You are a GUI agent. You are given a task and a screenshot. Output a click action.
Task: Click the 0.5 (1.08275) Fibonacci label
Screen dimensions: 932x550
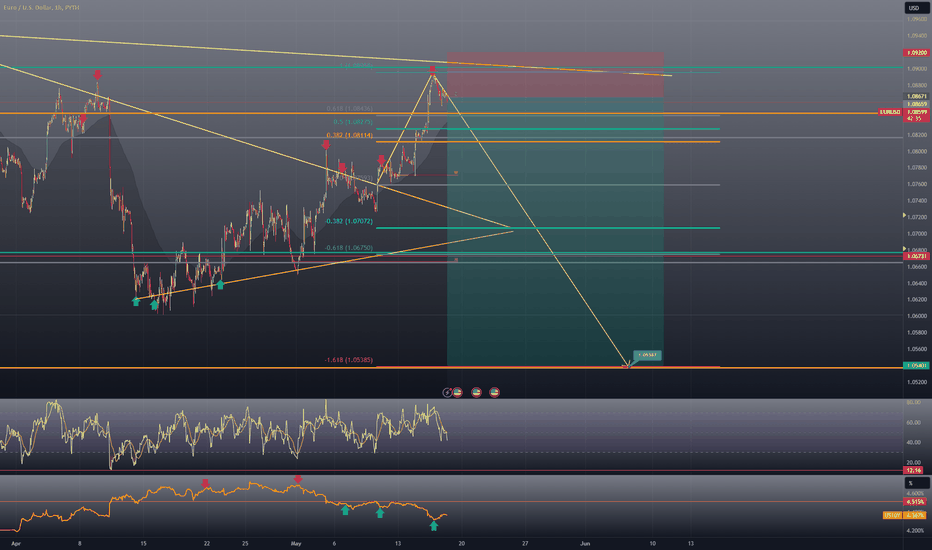pyautogui.click(x=353, y=122)
